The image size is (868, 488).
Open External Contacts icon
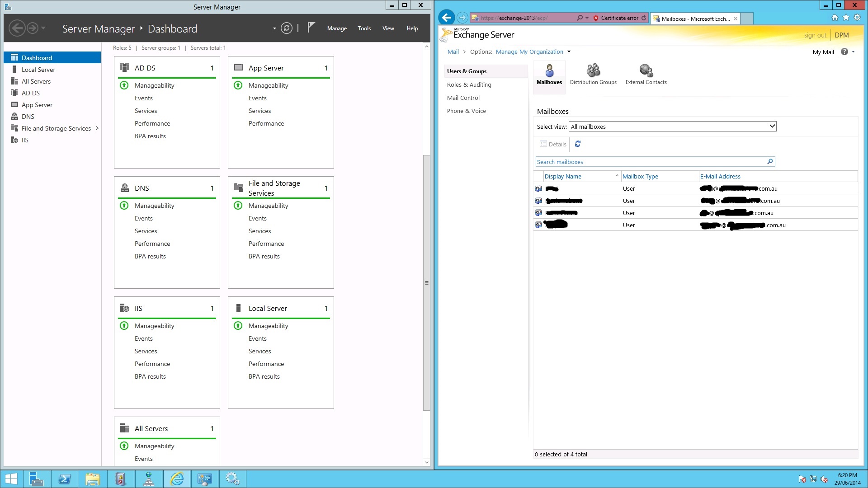coord(646,75)
